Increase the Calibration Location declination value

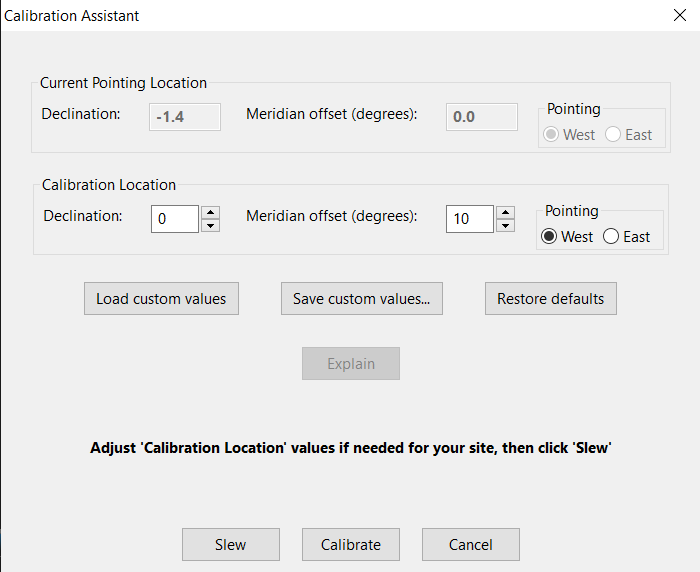[x=210, y=213]
